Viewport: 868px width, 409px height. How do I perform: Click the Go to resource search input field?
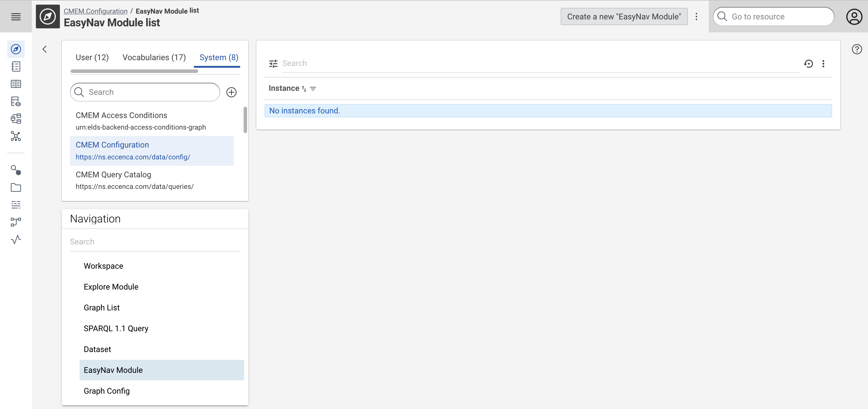(x=773, y=16)
